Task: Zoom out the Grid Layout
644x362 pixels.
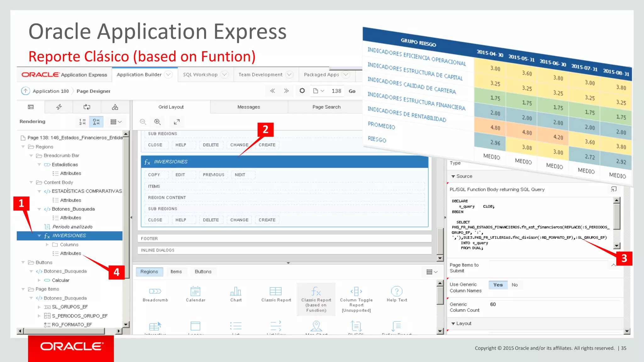Action: (x=143, y=122)
